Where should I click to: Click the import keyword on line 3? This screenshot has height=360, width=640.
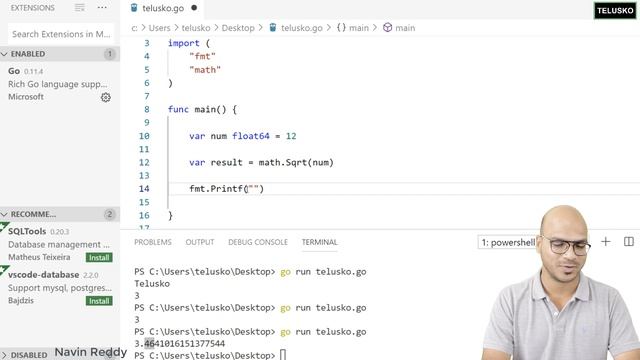coord(184,43)
